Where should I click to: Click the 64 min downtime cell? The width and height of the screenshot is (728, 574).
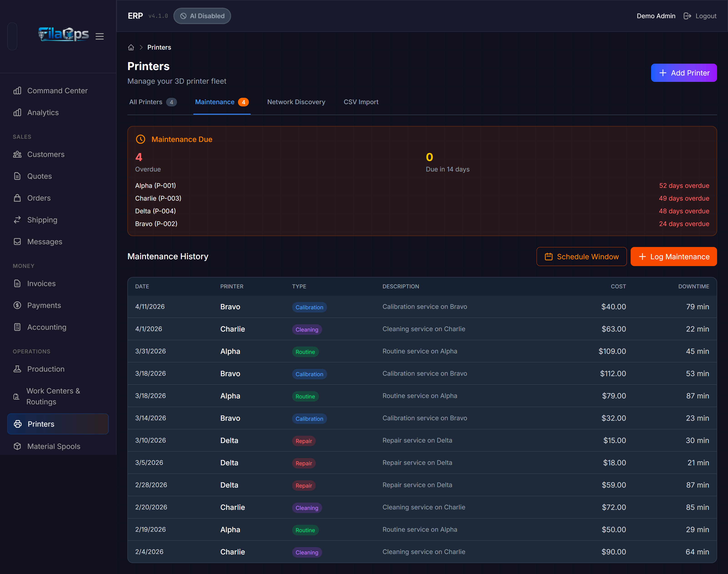coord(698,552)
